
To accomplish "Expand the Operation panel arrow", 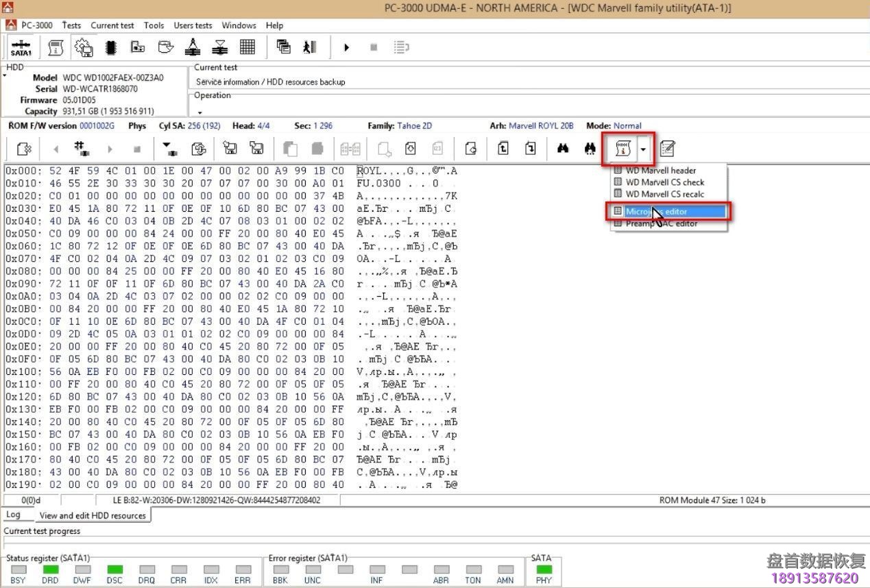I will tap(200, 112).
